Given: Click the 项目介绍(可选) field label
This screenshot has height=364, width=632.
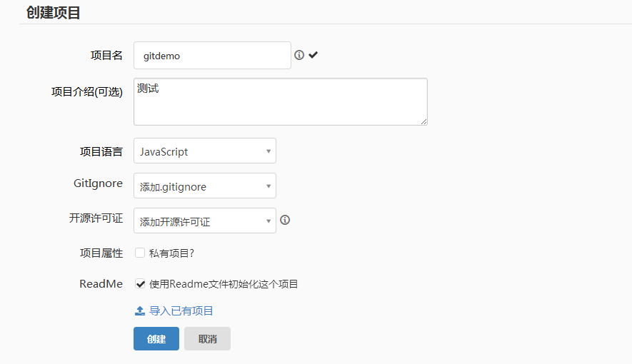Looking at the screenshot, I should click(87, 92).
